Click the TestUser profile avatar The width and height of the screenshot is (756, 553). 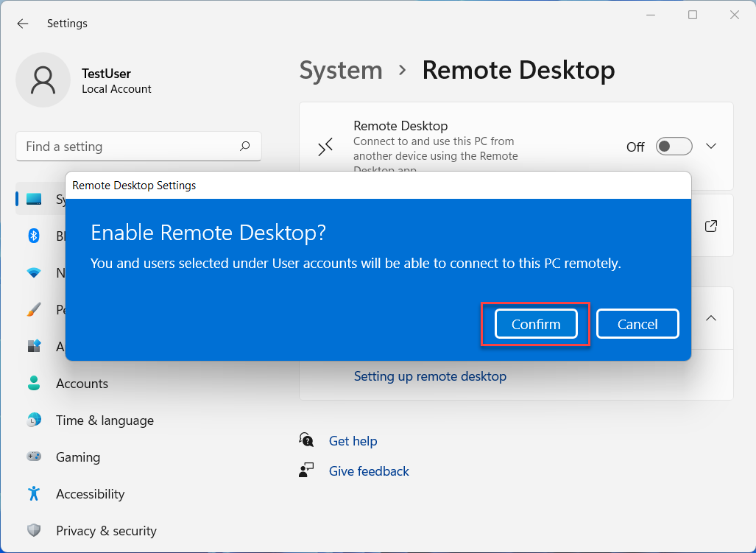[x=43, y=80]
